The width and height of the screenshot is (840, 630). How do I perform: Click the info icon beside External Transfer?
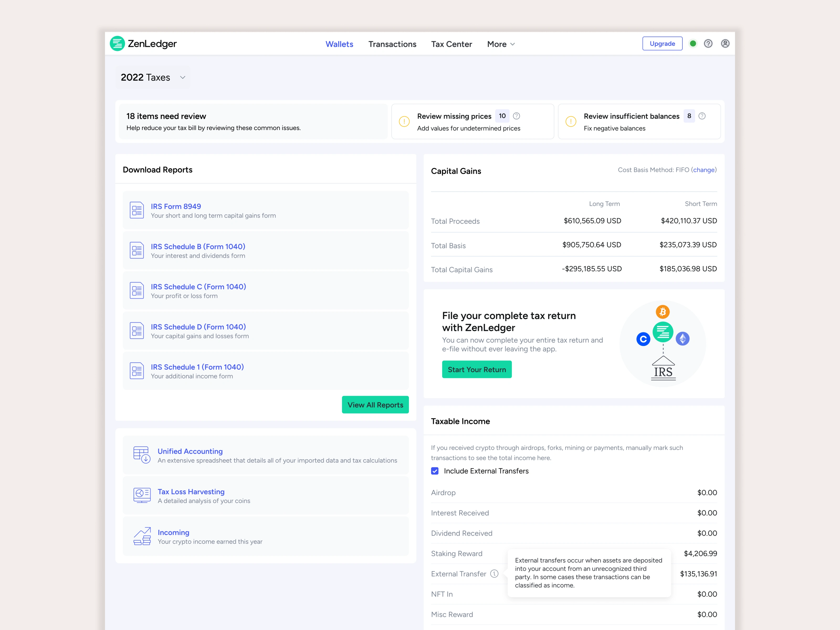pos(494,573)
